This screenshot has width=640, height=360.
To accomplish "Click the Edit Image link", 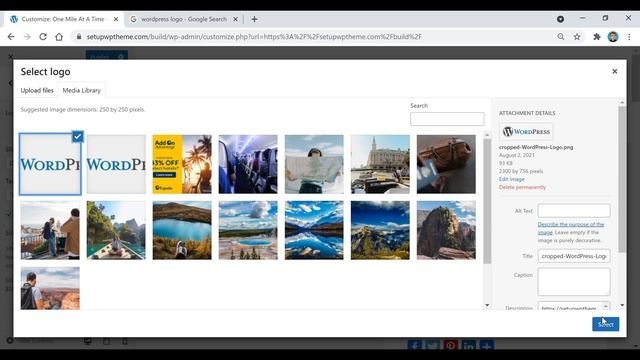I will click(511, 179).
